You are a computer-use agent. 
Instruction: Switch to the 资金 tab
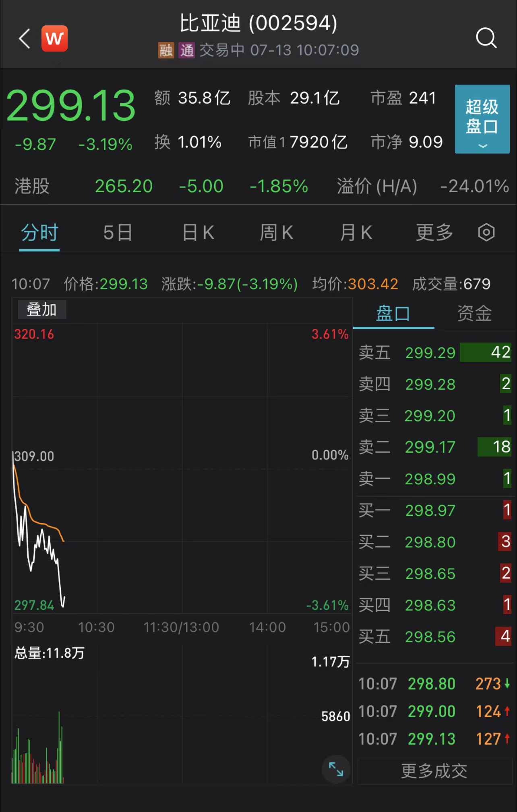pyautogui.click(x=474, y=314)
